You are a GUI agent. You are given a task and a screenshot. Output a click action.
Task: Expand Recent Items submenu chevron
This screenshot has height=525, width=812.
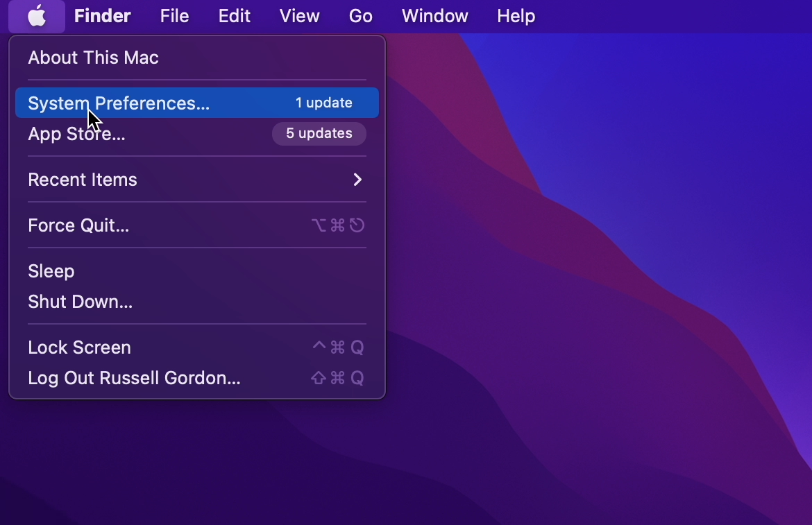click(357, 180)
